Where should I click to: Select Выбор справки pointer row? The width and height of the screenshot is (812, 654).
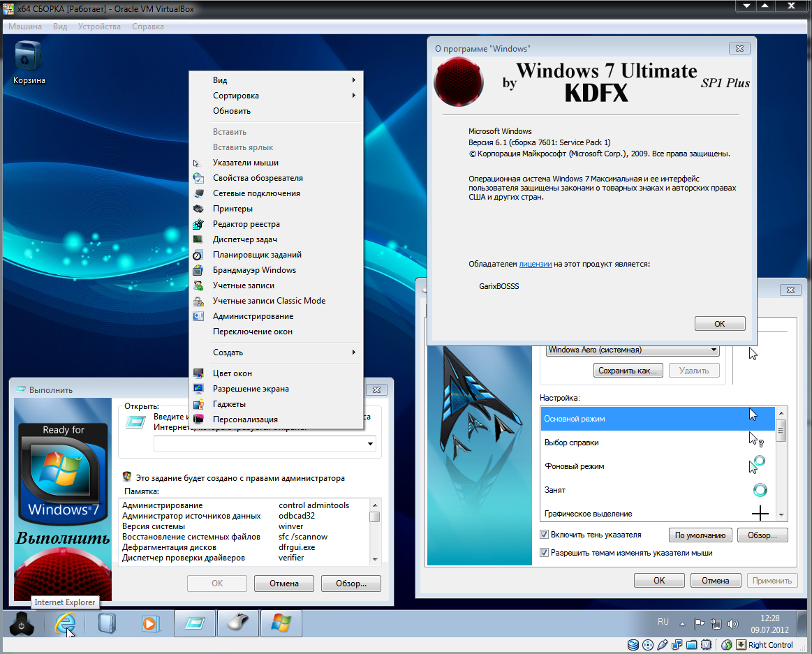[x=658, y=443]
